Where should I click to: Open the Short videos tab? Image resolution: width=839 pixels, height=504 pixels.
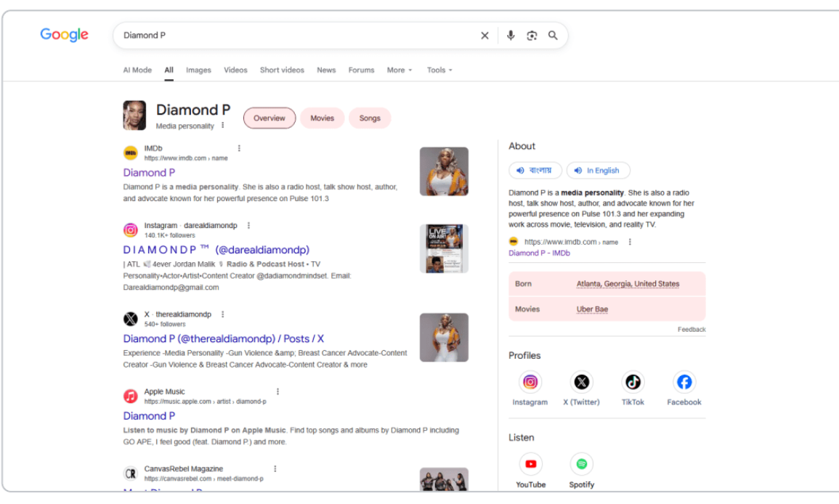[x=282, y=70]
